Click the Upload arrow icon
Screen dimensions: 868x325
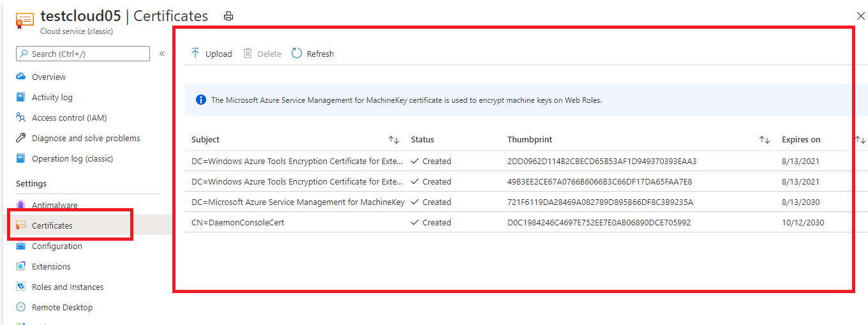[195, 54]
